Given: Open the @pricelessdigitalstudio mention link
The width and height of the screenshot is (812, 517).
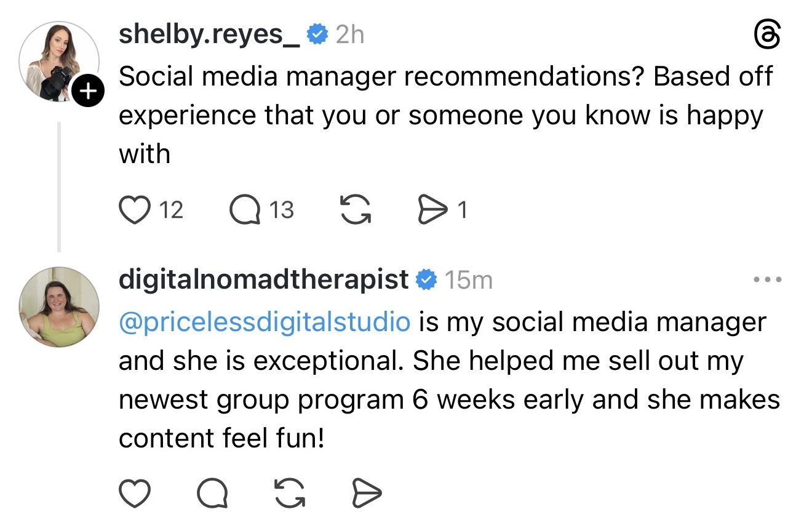Looking at the screenshot, I should click(265, 322).
